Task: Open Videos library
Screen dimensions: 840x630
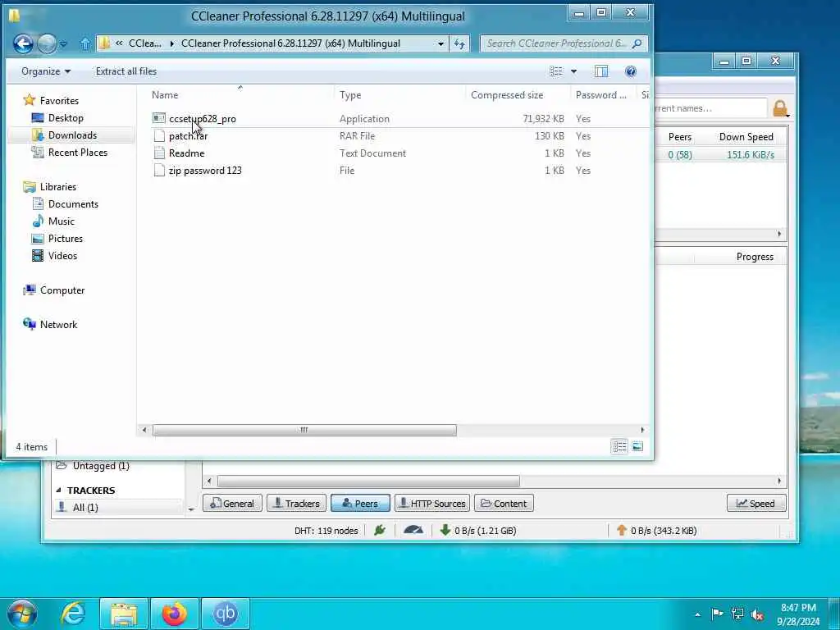Action: coord(62,256)
